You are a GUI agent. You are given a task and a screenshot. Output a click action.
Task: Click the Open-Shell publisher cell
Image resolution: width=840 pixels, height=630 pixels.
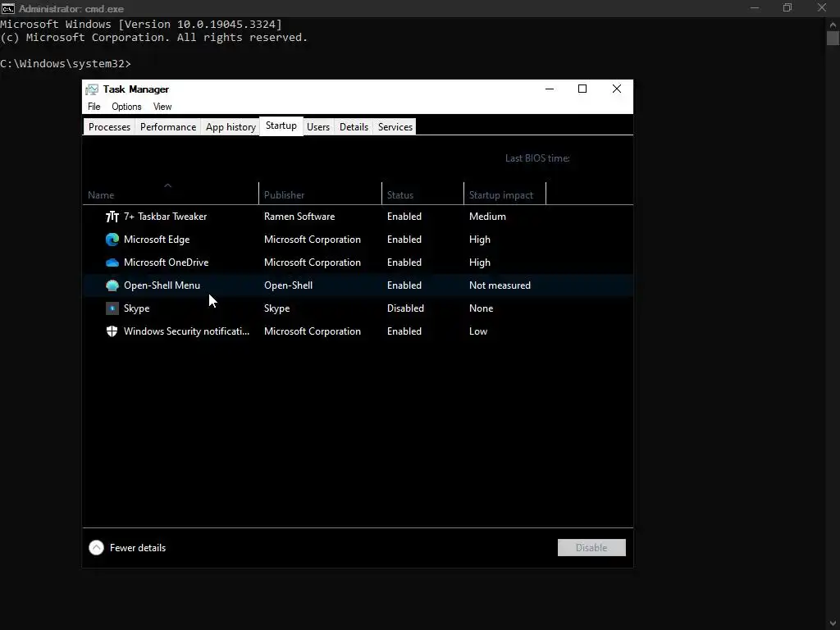(x=288, y=285)
